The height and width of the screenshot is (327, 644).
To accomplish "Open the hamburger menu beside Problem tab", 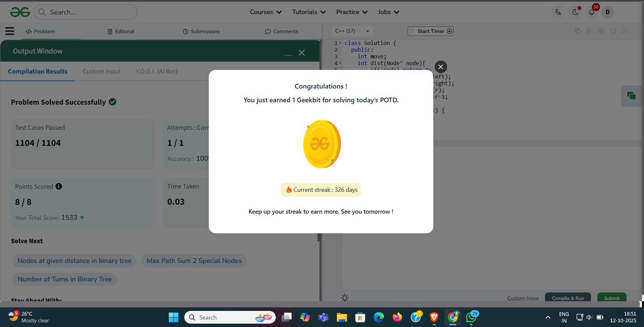I will coord(10,31).
